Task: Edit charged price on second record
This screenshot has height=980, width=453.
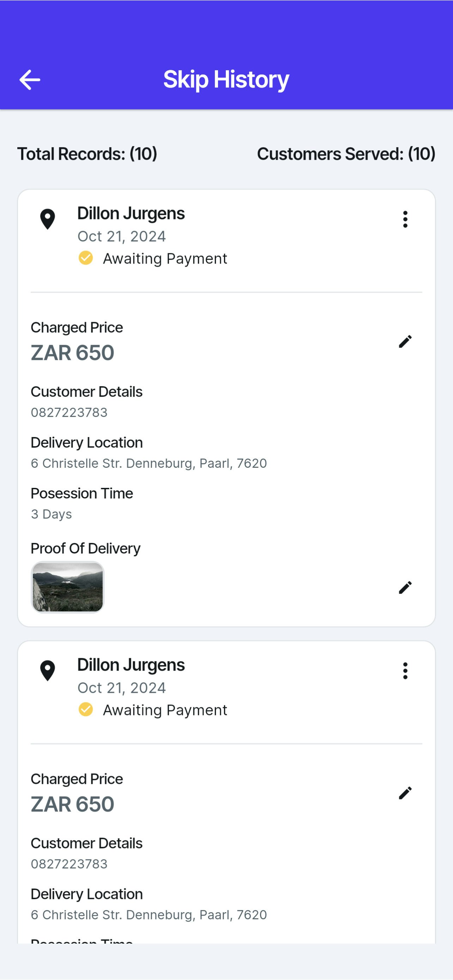Action: (x=405, y=793)
